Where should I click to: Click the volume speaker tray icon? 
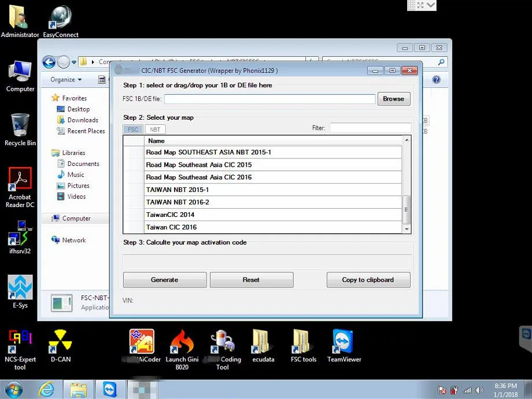(479, 390)
